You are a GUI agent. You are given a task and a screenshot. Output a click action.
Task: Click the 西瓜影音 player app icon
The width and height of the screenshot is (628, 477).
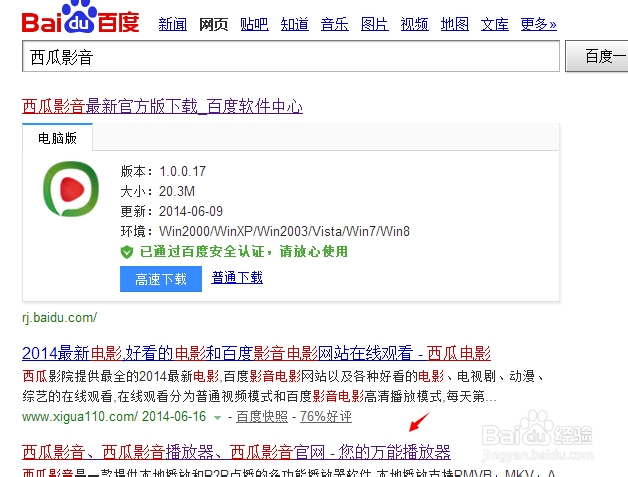(71, 189)
